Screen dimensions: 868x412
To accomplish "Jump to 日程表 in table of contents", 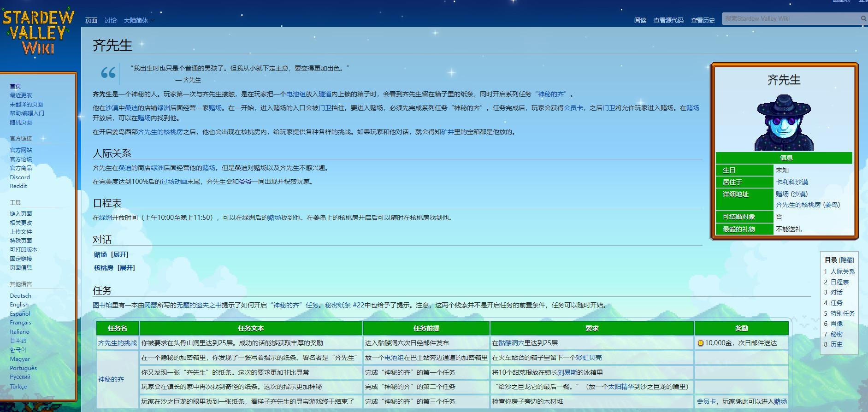I will tap(839, 282).
